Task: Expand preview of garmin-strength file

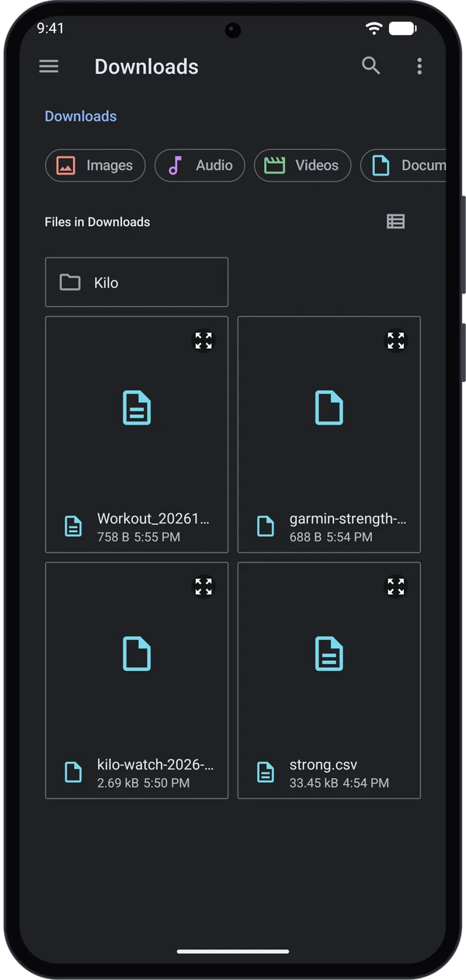Action: [x=396, y=340]
